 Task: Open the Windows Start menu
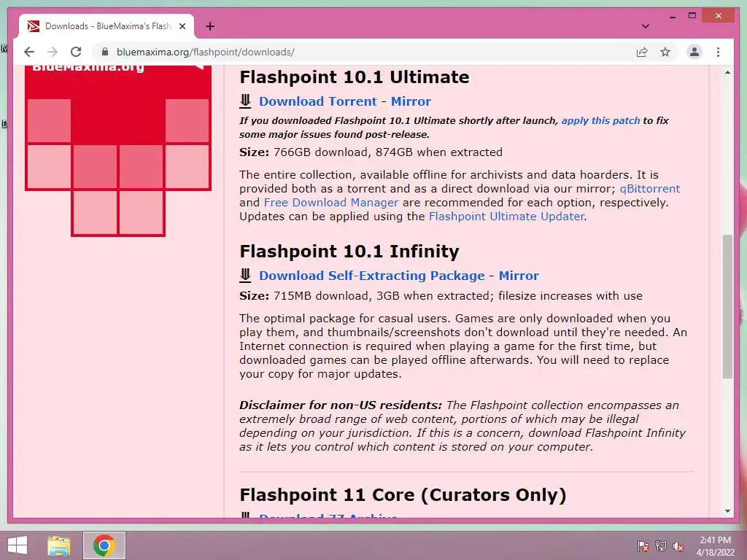coord(18,545)
